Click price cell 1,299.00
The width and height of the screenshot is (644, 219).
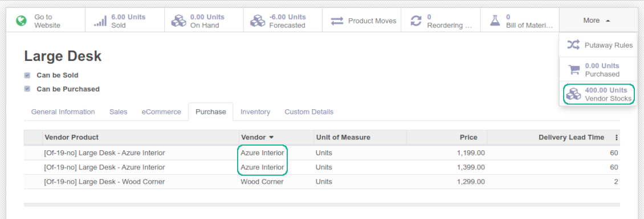(x=471, y=181)
